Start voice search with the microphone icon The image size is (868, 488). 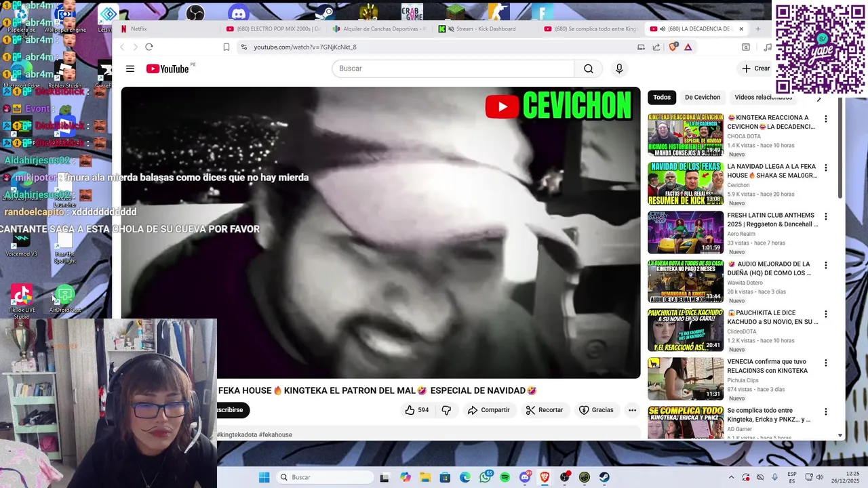point(618,68)
